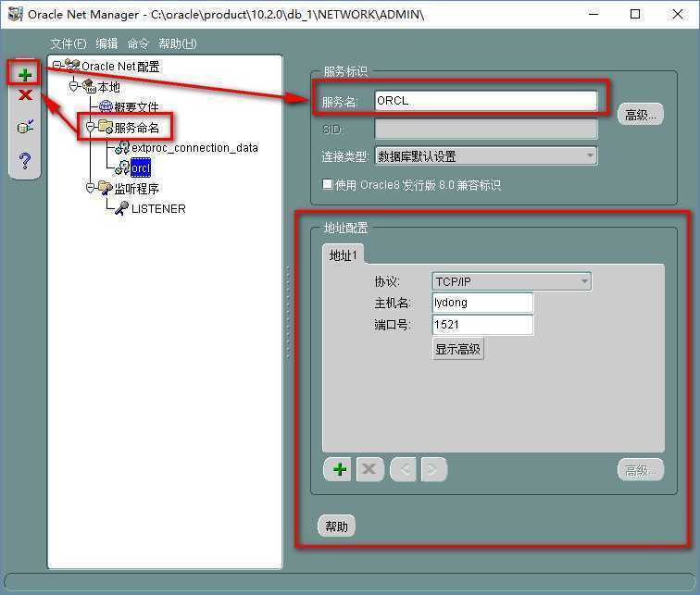Click the previous address left arrow button

pos(404,469)
